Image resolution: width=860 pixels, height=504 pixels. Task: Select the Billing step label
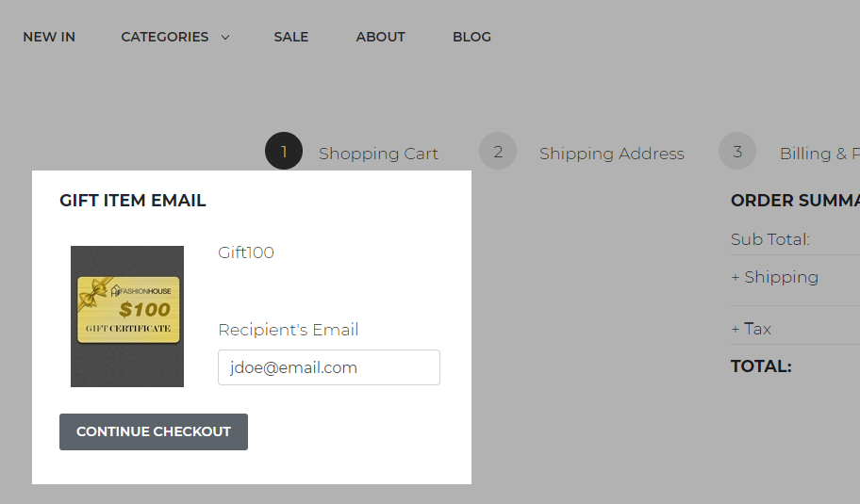click(819, 154)
